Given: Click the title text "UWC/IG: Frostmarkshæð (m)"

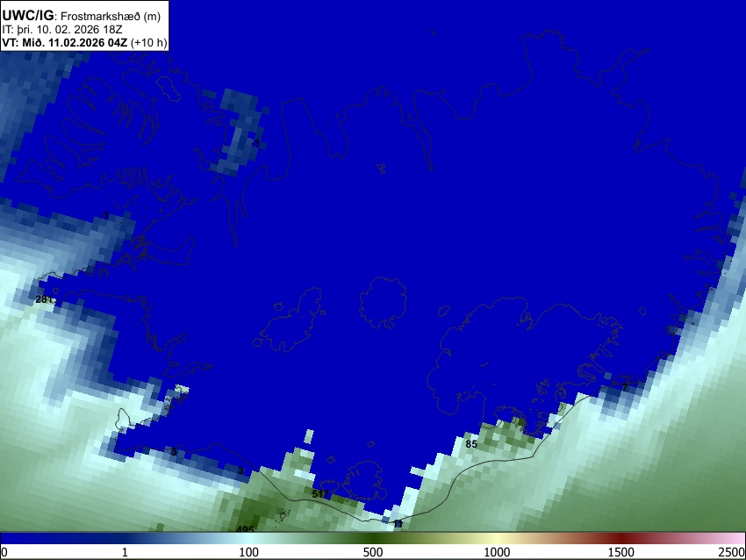Looking at the screenshot, I should pyautogui.click(x=82, y=16).
